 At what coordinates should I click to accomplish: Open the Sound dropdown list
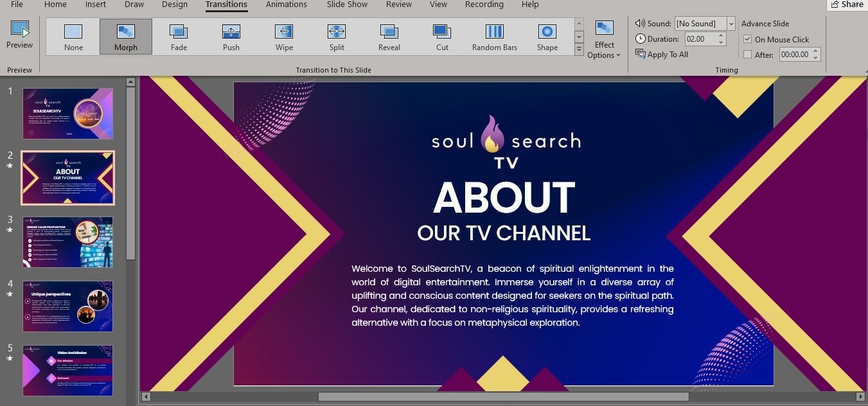click(x=731, y=24)
